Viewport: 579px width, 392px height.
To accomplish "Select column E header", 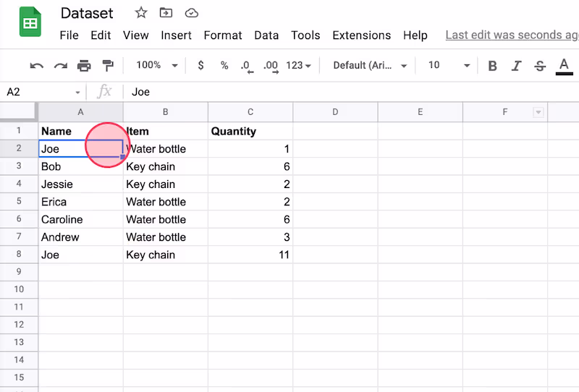I will pos(420,112).
